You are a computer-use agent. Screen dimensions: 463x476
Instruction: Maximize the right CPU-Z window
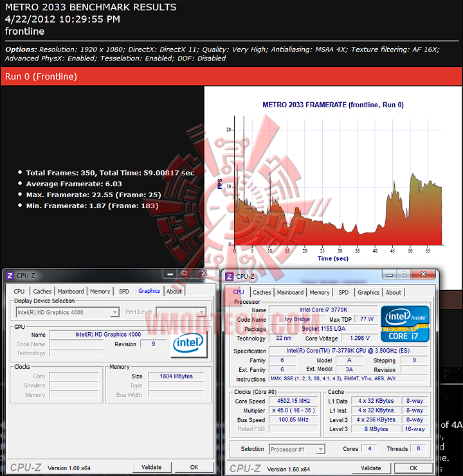(403, 275)
